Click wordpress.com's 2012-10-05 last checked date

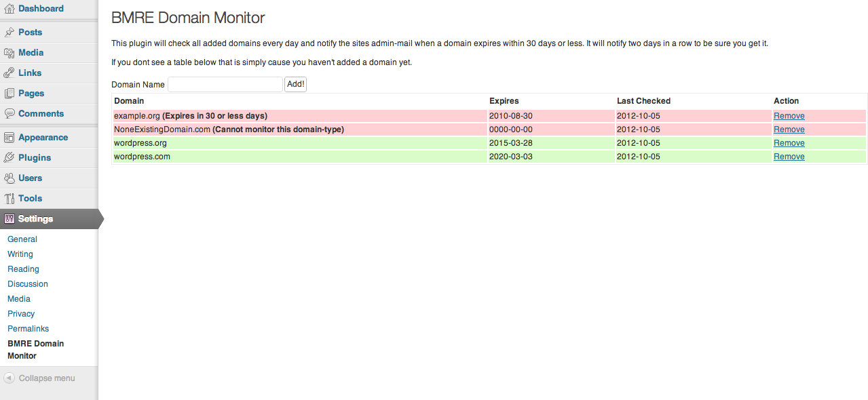pos(639,157)
